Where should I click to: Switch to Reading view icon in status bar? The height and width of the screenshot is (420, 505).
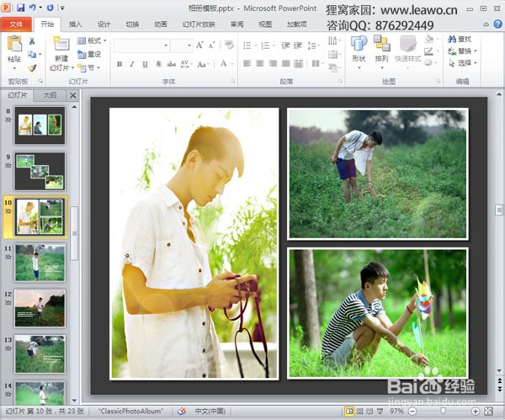(369, 411)
